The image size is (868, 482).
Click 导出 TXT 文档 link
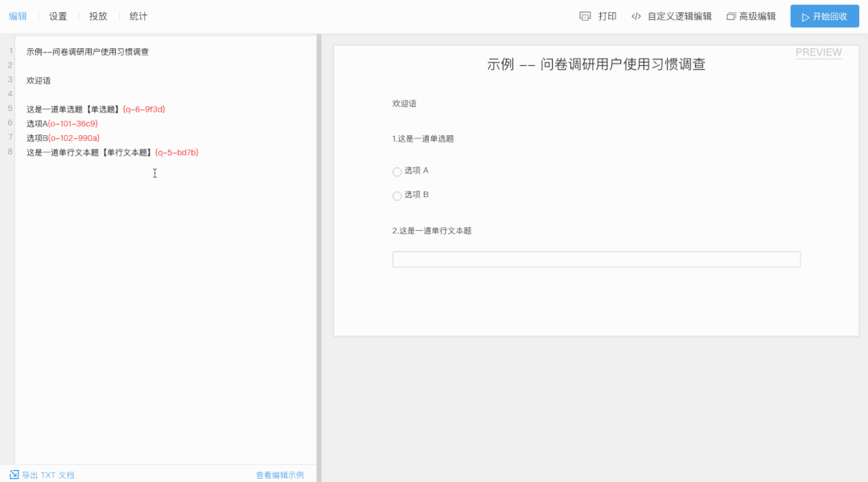[x=48, y=475]
